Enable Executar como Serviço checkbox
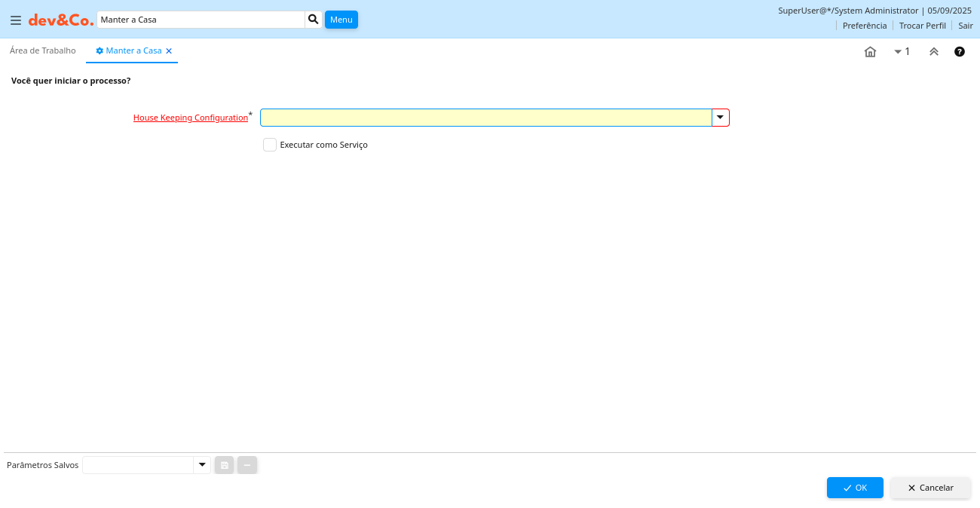 (x=270, y=145)
